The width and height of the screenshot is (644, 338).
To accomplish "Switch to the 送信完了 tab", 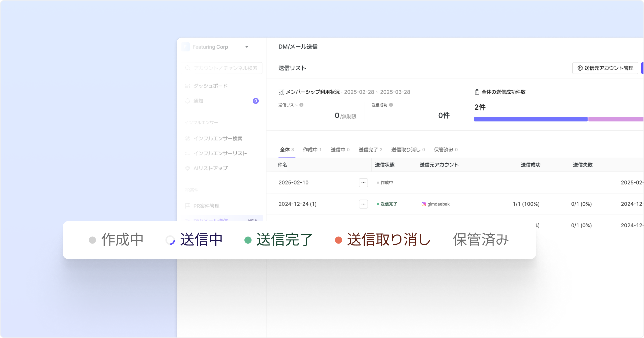I will [370, 150].
